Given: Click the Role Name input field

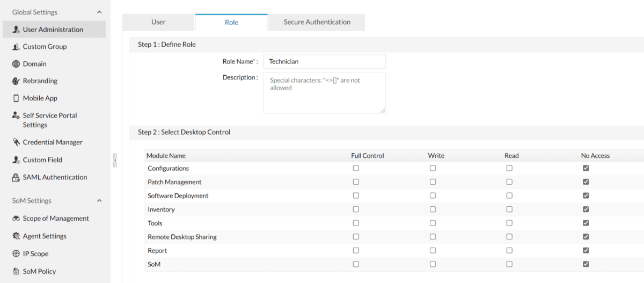Looking at the screenshot, I should (x=324, y=62).
